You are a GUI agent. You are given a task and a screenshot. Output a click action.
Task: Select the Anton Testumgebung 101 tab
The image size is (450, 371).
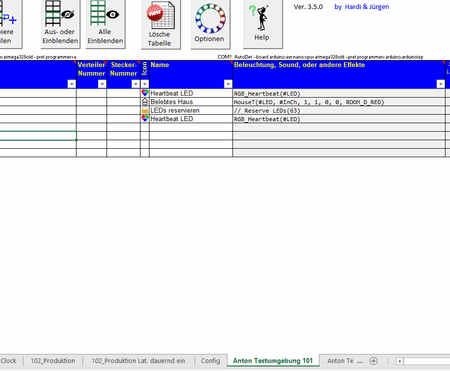click(273, 361)
